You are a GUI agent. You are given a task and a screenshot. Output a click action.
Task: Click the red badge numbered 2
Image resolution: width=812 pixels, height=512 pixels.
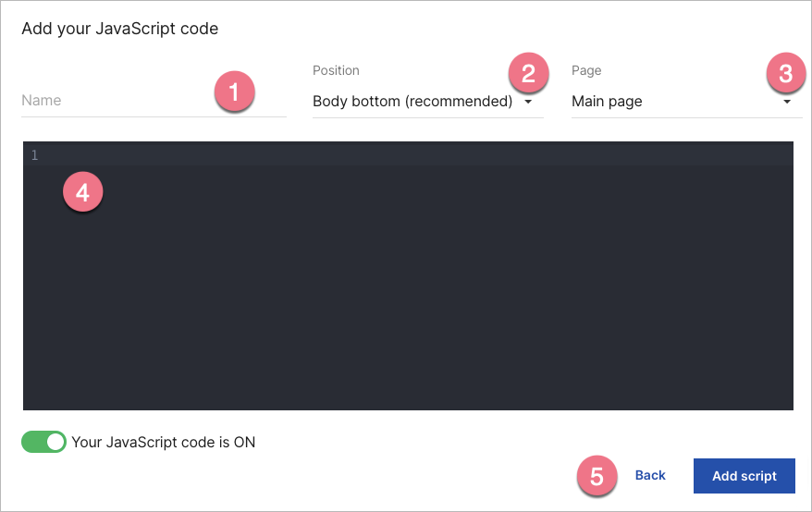point(528,73)
